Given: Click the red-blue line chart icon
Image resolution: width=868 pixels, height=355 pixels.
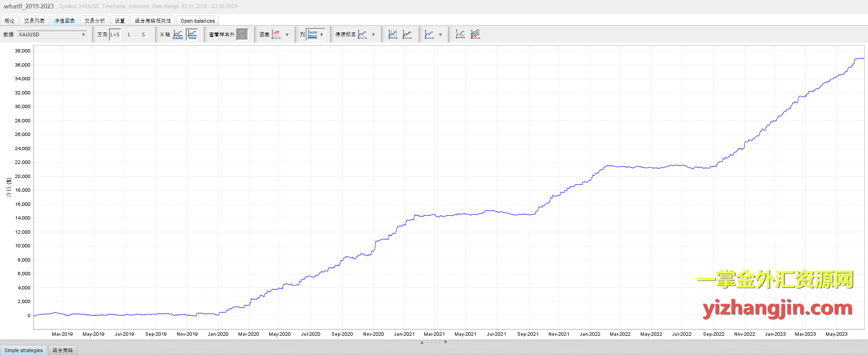Looking at the screenshot, I should pyautogui.click(x=407, y=34).
